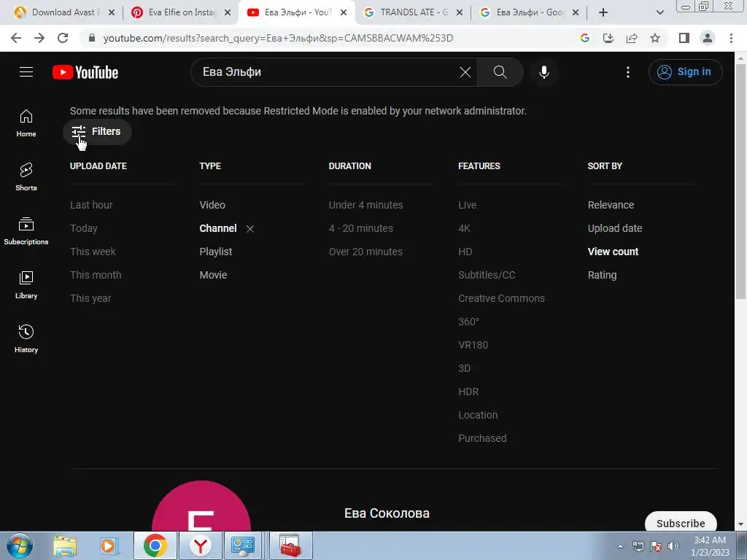
Task: Open the YouTube hamburger guide menu
Action: tap(26, 72)
